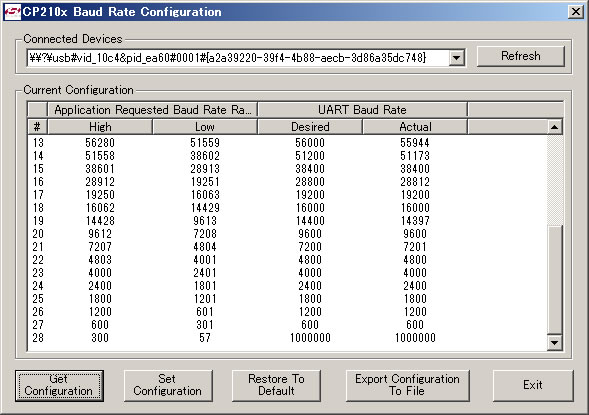Click Export Configuration To File button

(408, 385)
